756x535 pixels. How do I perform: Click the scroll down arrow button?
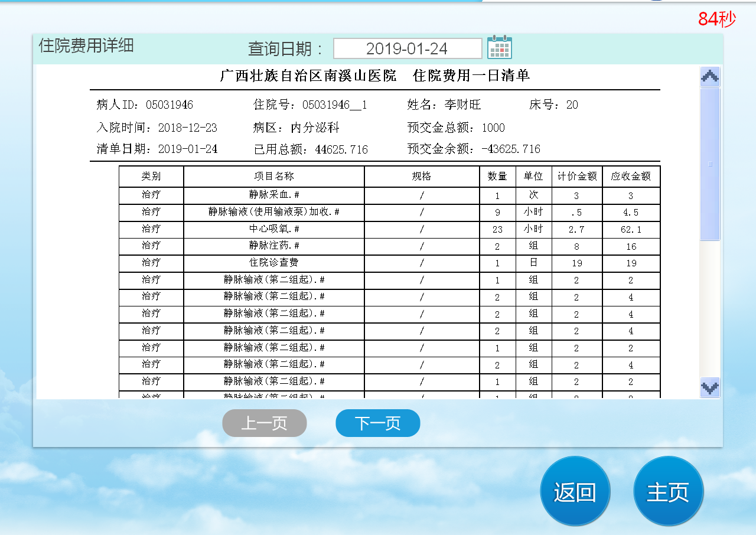coord(709,387)
